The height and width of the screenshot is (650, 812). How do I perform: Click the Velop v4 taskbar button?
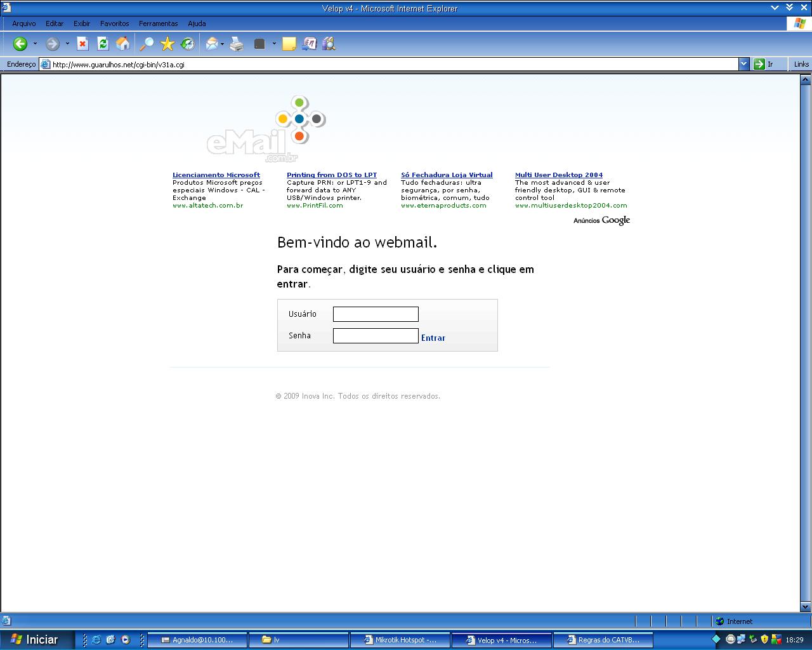click(x=502, y=640)
